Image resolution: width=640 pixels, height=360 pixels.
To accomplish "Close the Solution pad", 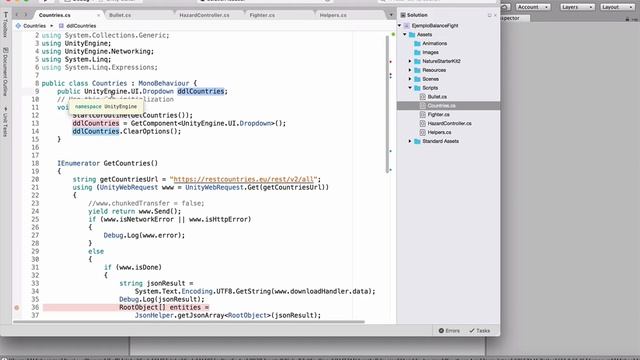I will coord(496,16).
